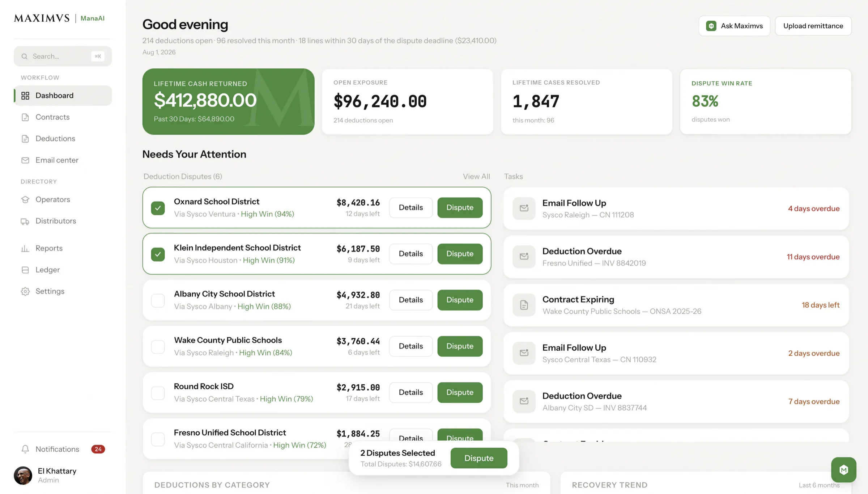The height and width of the screenshot is (494, 868).
Task: Click the Search input field
Action: 63,56
